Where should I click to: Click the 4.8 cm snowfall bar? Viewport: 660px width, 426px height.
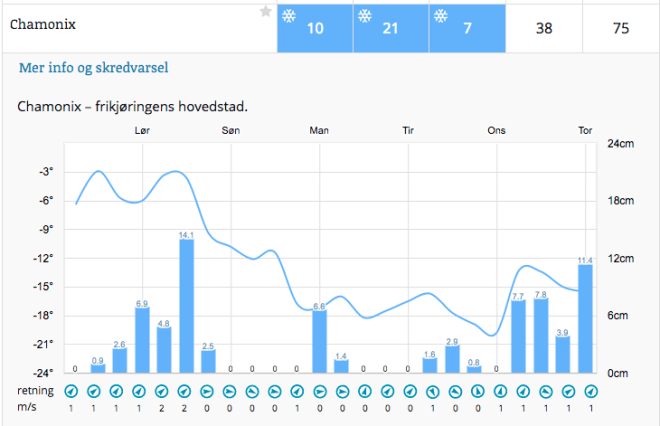(x=164, y=350)
